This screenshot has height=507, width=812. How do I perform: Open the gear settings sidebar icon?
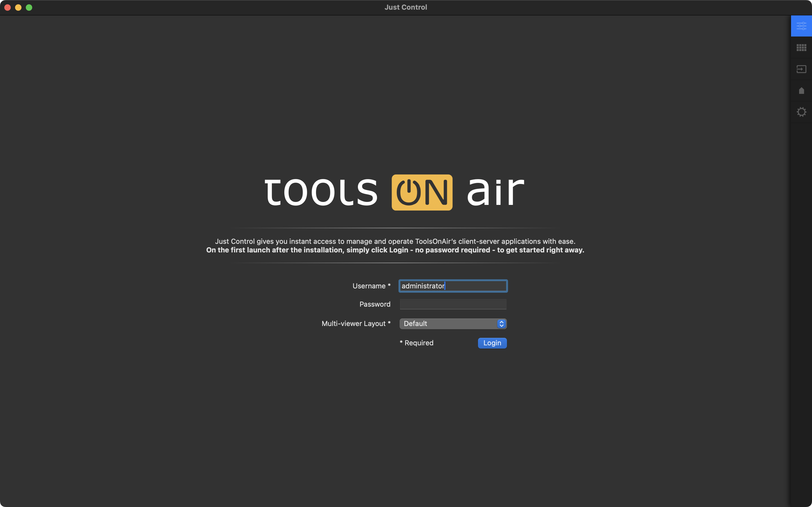[801, 112]
